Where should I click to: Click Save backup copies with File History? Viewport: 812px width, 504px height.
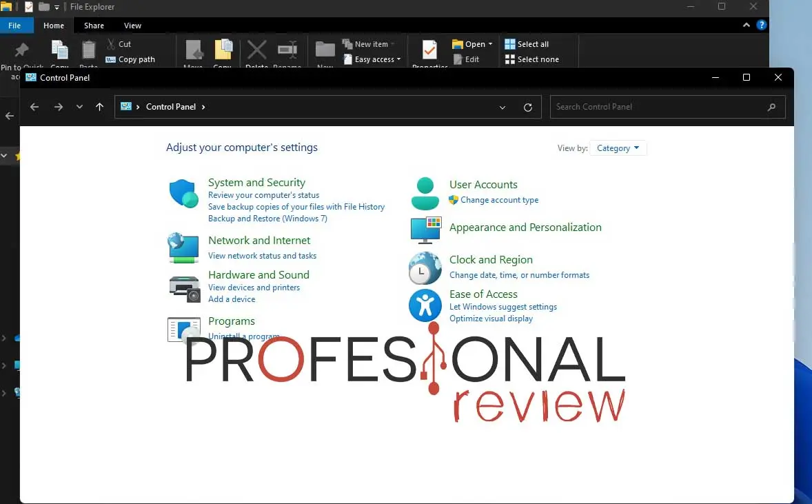[296, 207]
